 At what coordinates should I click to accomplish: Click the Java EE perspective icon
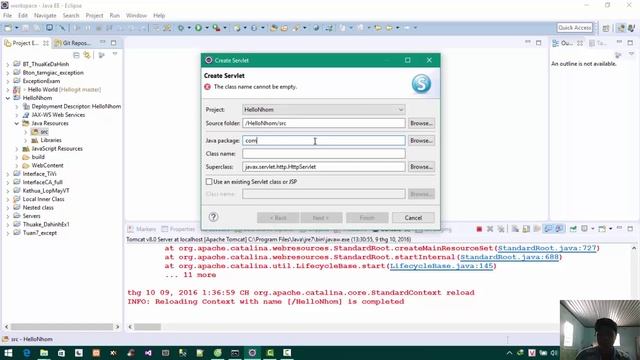[621, 28]
